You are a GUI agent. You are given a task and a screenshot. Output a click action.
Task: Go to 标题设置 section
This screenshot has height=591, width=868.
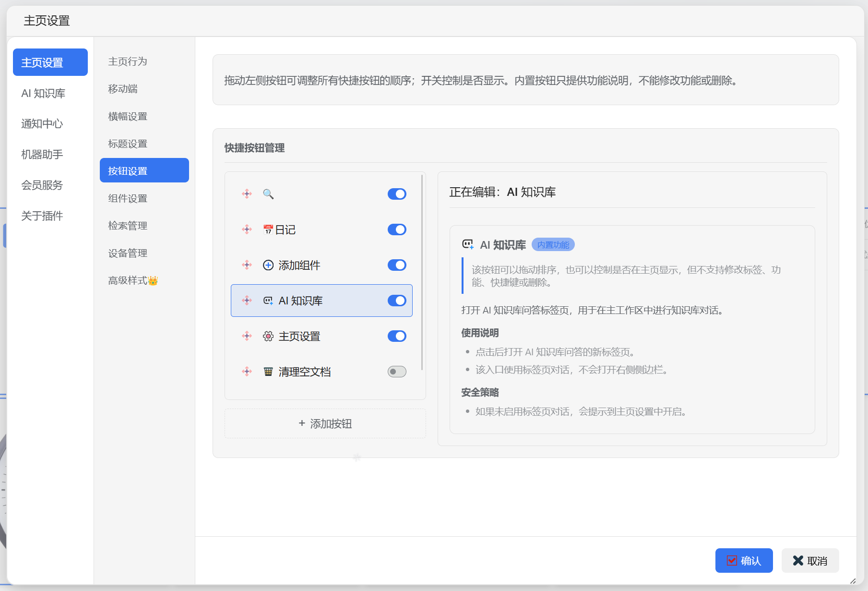click(144, 144)
